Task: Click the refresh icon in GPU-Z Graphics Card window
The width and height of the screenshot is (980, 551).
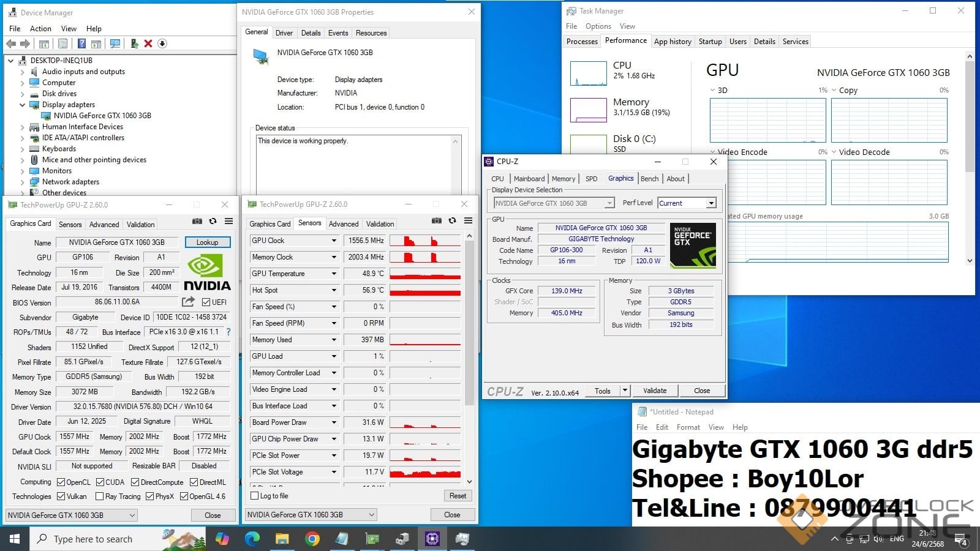Action: point(213,221)
